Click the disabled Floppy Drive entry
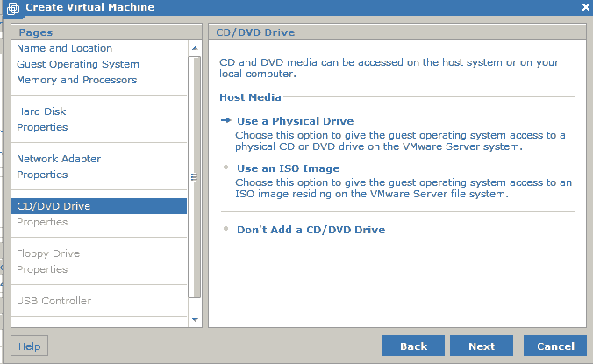Image resolution: width=593 pixels, height=364 pixels. click(x=48, y=253)
